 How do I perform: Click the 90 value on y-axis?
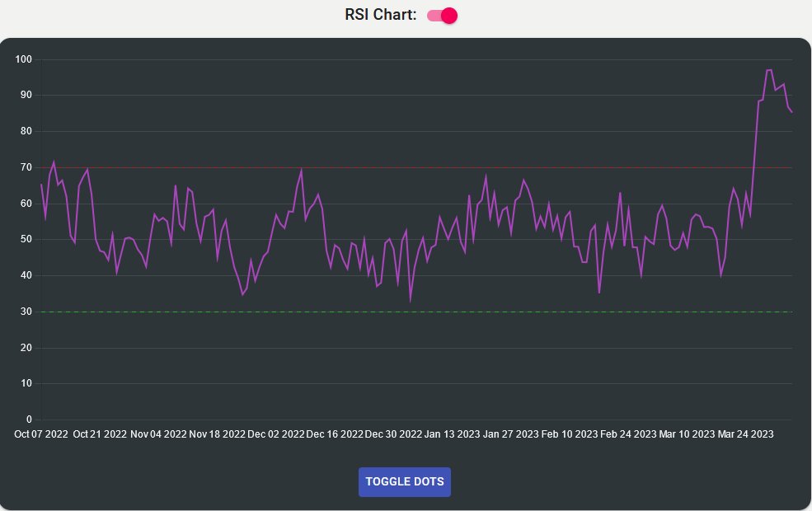point(26,96)
